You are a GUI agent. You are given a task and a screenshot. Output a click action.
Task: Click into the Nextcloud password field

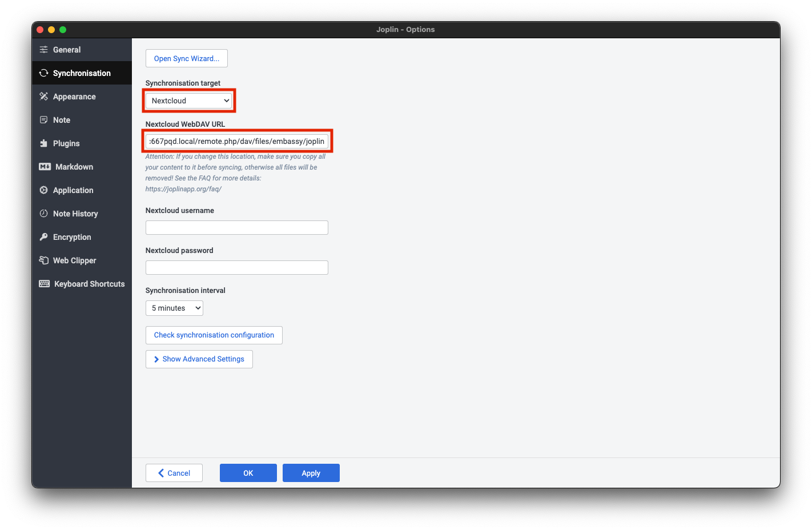point(236,268)
